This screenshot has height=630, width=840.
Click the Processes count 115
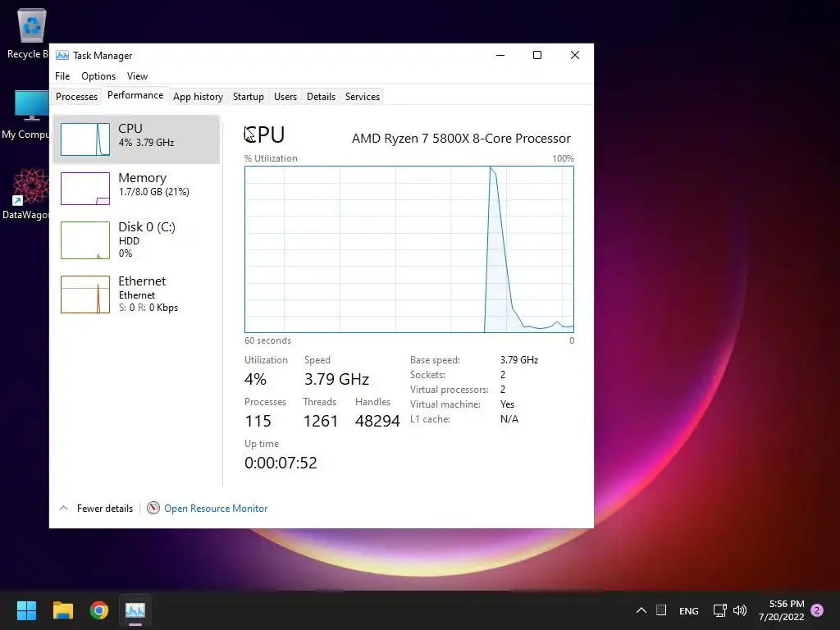click(x=258, y=421)
